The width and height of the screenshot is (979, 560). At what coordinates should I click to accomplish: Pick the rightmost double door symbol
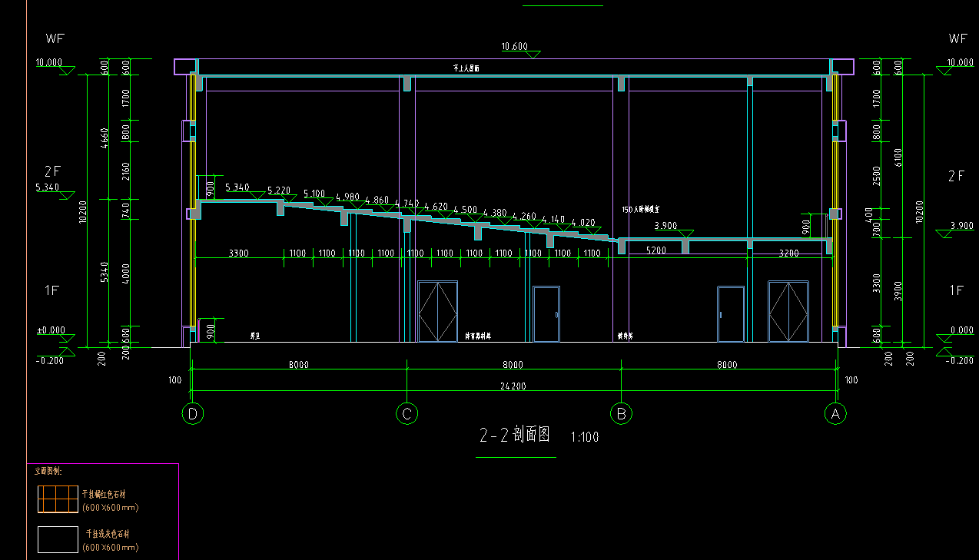coord(788,311)
